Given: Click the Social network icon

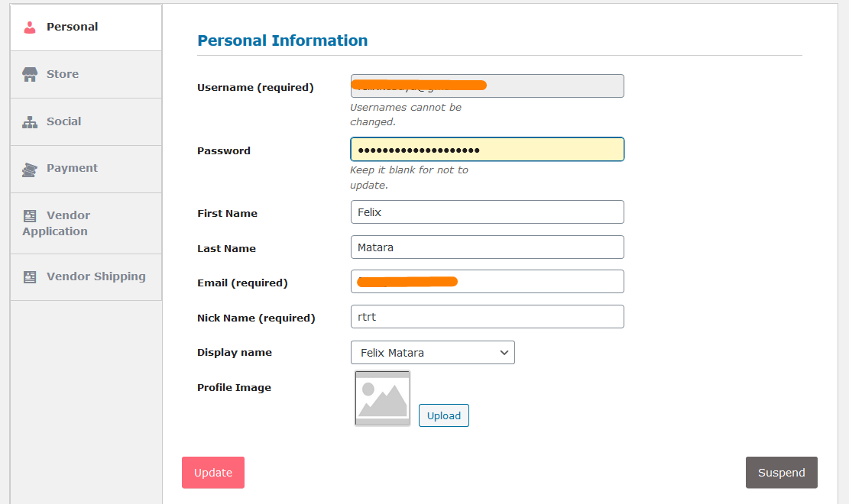Looking at the screenshot, I should tap(30, 122).
